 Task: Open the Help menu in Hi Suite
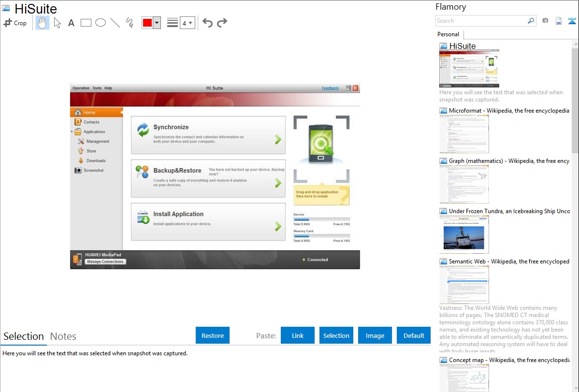click(108, 88)
